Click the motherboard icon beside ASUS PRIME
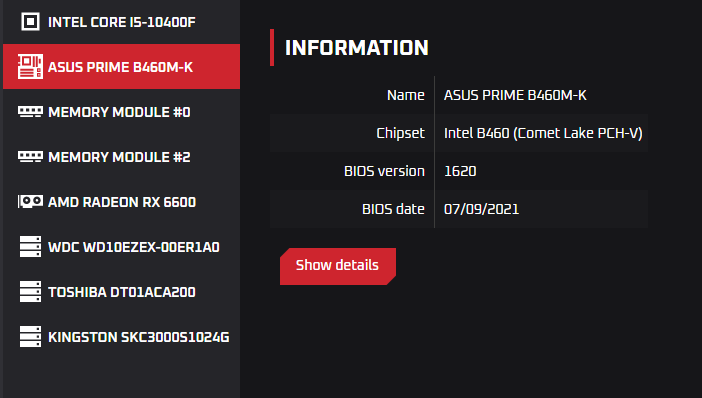 tap(30, 67)
